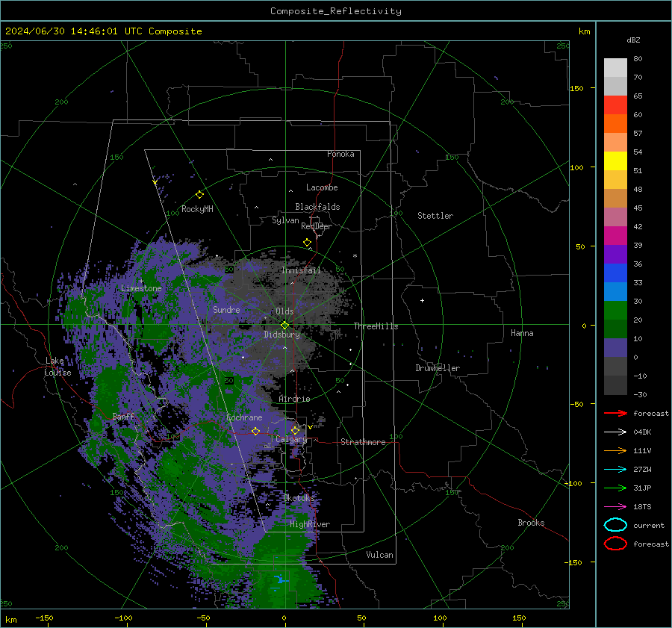Viewport: 672px width, 628px height.
Task: Select the white 04DK arrow legend icon
Action: [615, 432]
